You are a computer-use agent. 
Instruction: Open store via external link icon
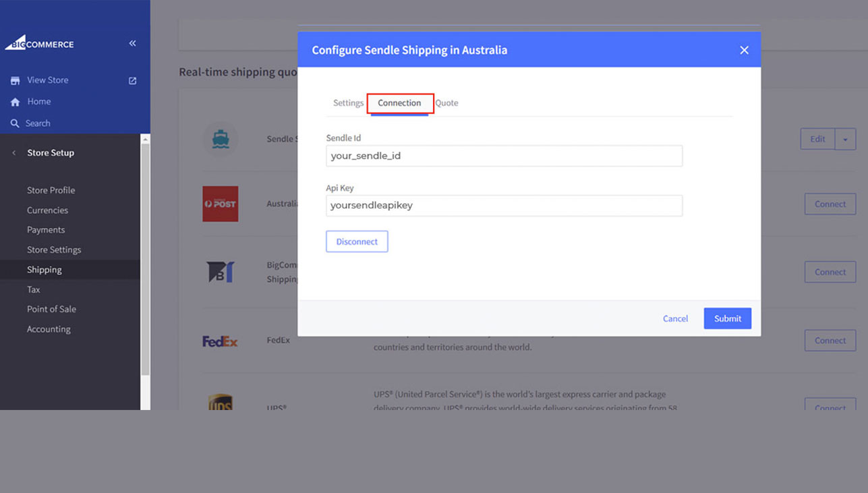pos(132,80)
